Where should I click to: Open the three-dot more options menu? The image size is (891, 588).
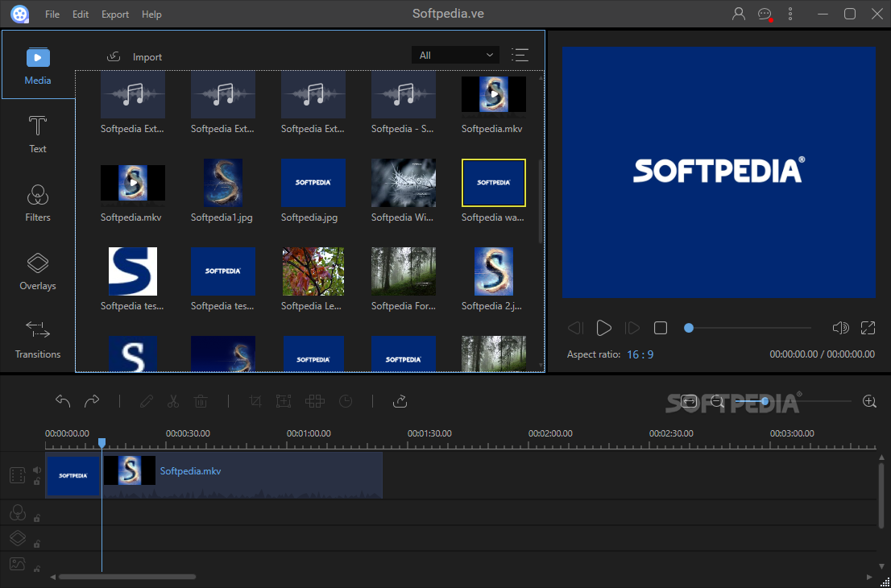point(790,14)
